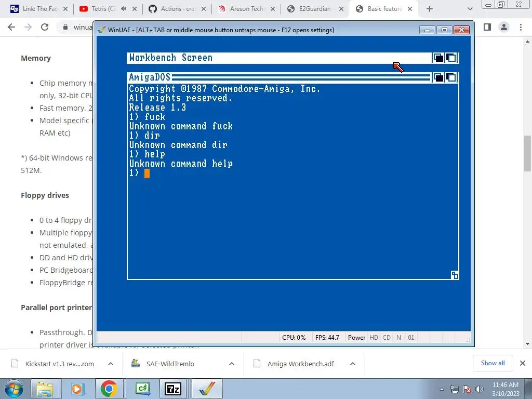Click the Workbench Screen title bar
Screen dimensions: 532x399
279,58
